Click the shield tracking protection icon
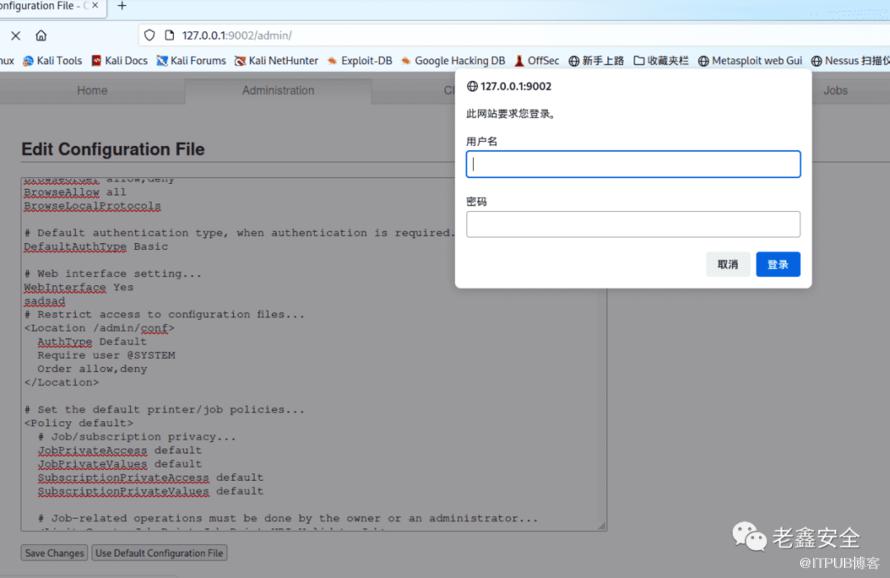The image size is (890, 578). [150, 35]
